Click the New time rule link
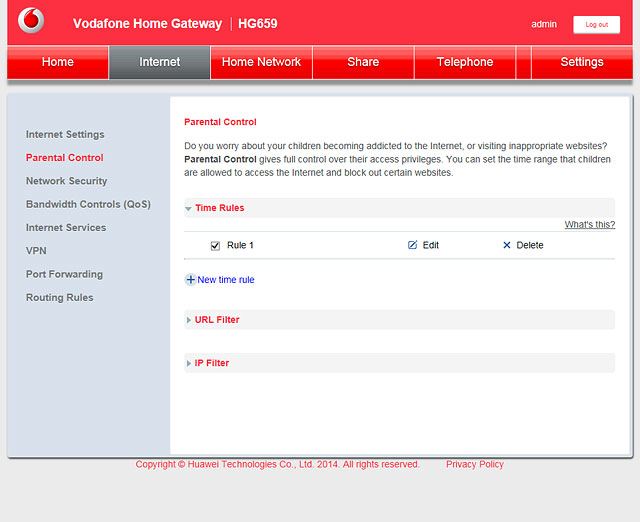The width and height of the screenshot is (640, 522). pos(226,280)
